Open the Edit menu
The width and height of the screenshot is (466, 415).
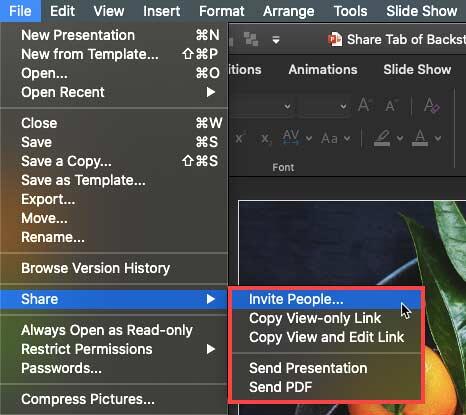coord(62,11)
